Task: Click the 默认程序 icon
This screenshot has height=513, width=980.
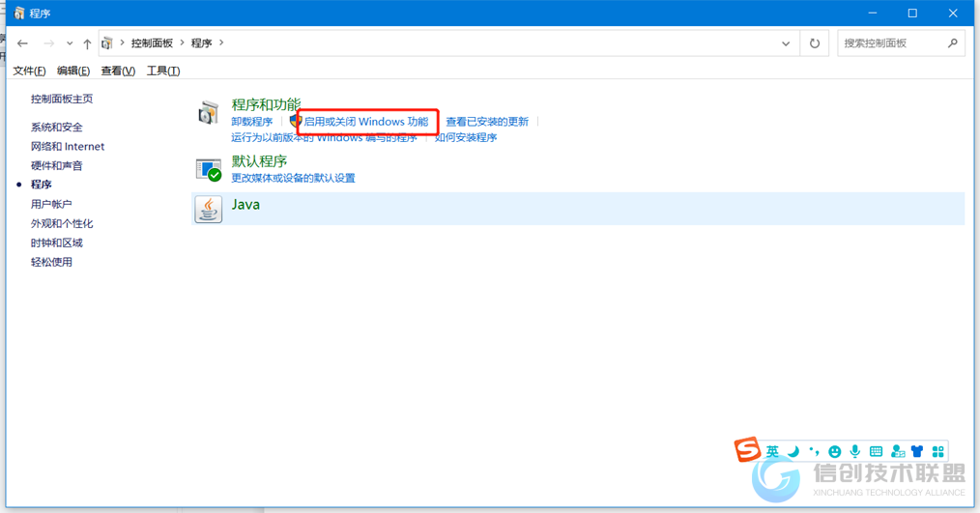Action: tap(208, 170)
